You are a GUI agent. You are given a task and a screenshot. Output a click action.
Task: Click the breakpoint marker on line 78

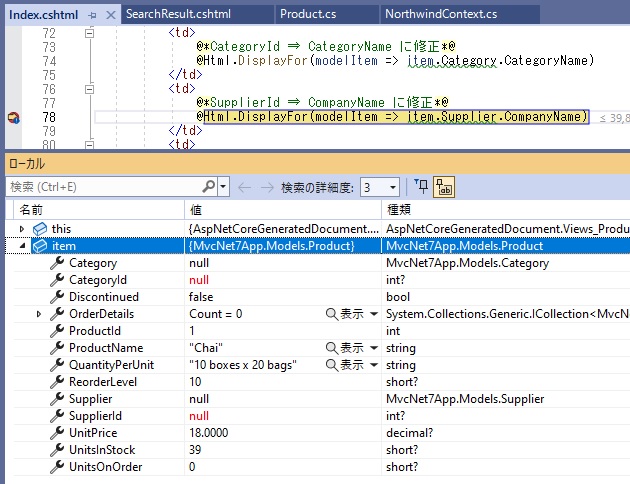point(13,118)
